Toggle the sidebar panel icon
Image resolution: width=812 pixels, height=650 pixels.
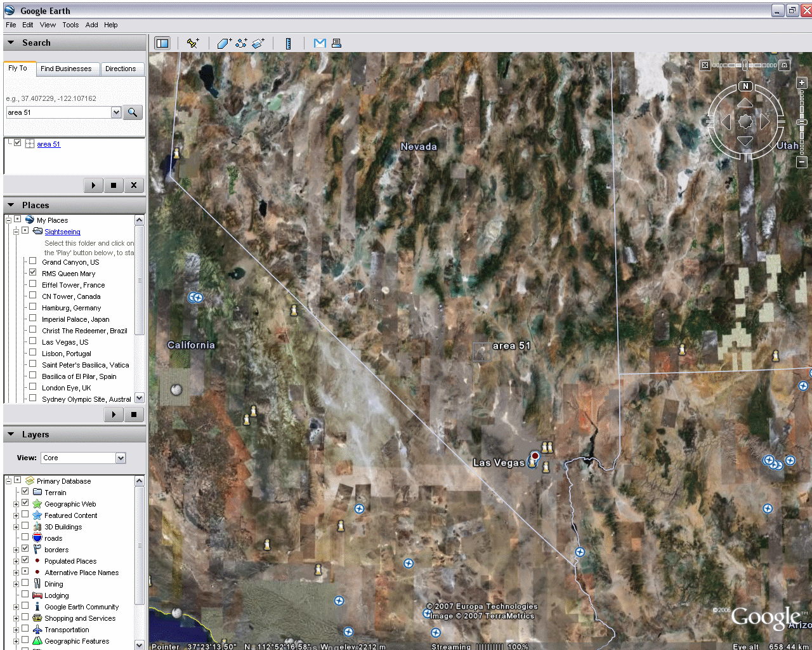pos(162,43)
